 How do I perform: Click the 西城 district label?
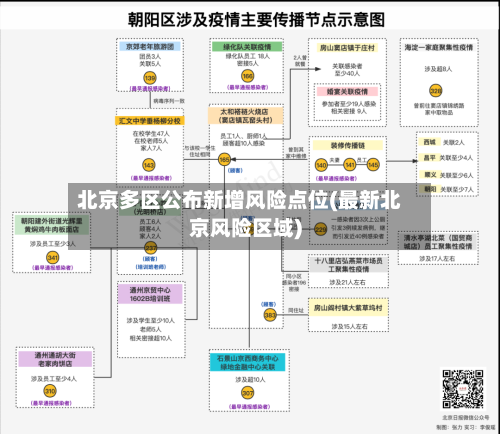tap(430, 142)
